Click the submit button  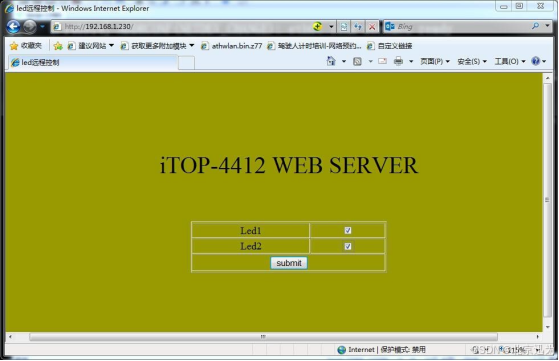coord(289,263)
